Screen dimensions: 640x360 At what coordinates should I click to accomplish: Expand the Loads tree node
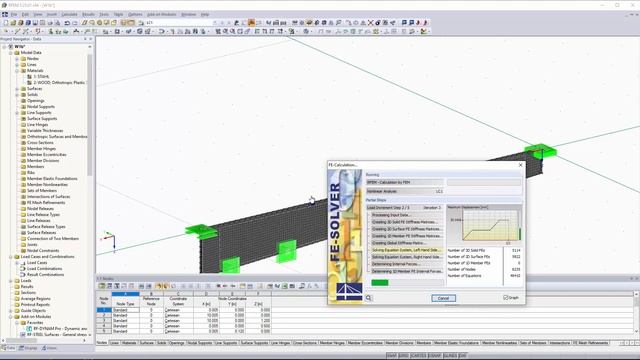tap(11, 281)
